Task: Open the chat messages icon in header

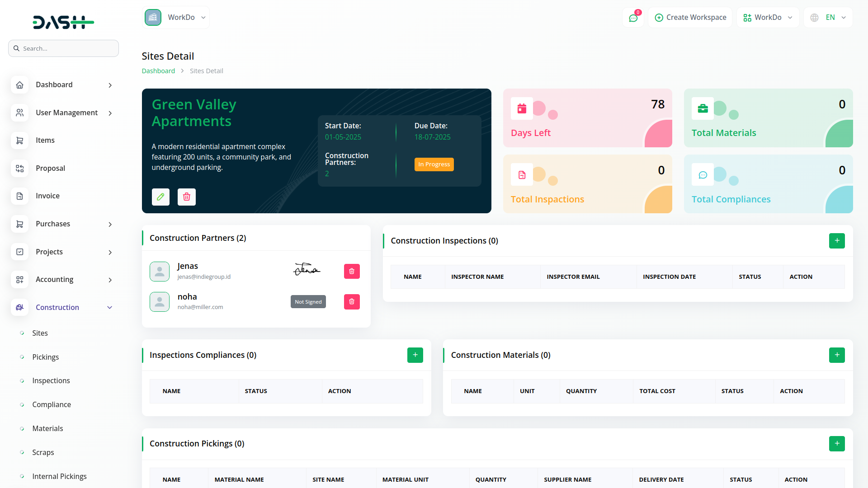Action: coord(633,18)
